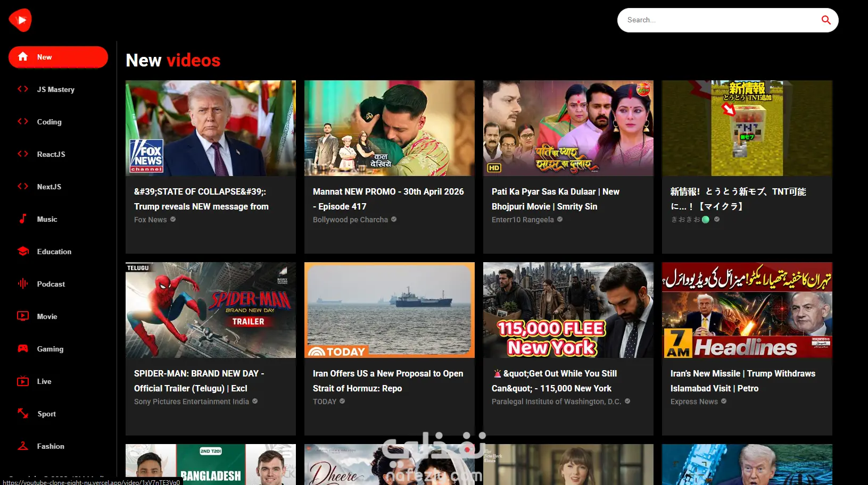Go to the Music category
Viewport: 868px width, 485px height.
58,219
